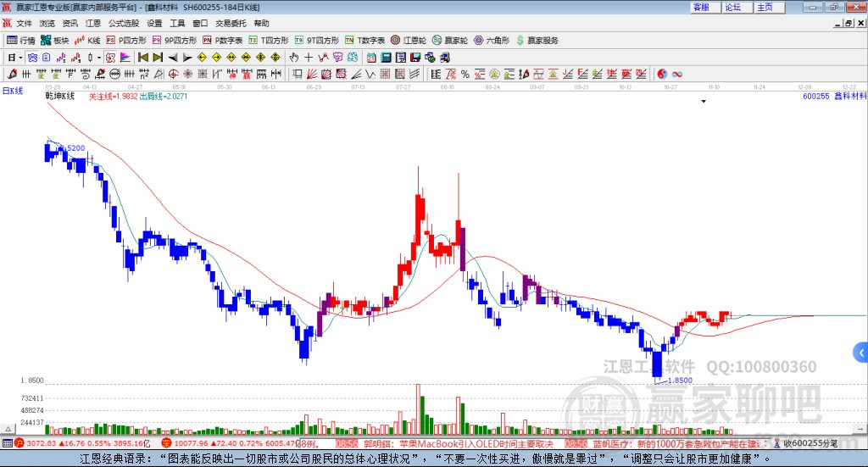Image resolution: width=868 pixels, height=467 pixels.
Task: Click Shanghai index 3072.83 in status bar
Action: (x=42, y=443)
